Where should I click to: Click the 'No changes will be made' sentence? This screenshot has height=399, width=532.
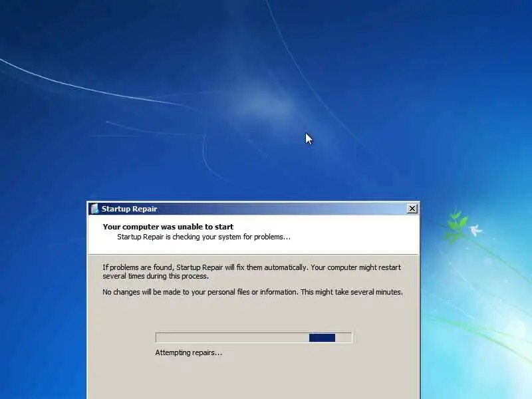coord(253,292)
